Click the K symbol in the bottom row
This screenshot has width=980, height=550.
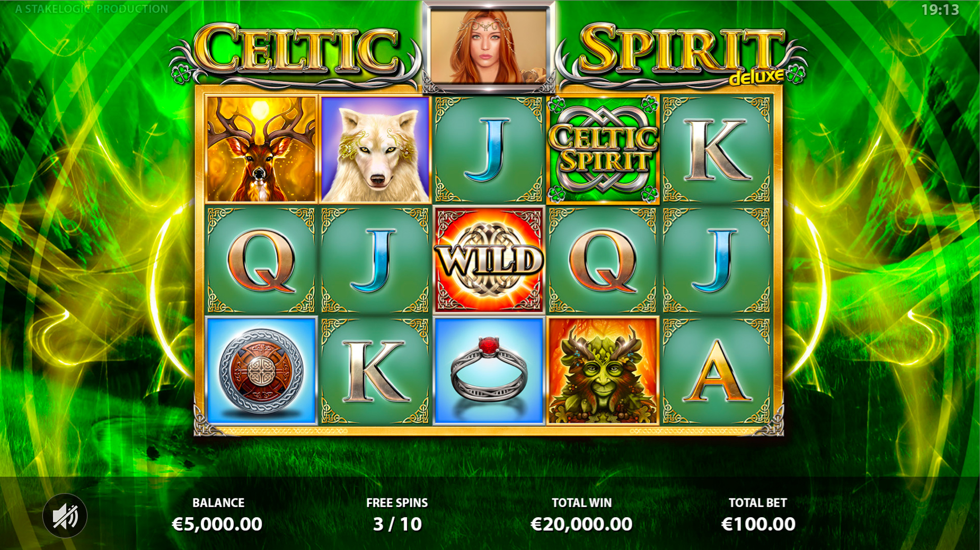(376, 371)
